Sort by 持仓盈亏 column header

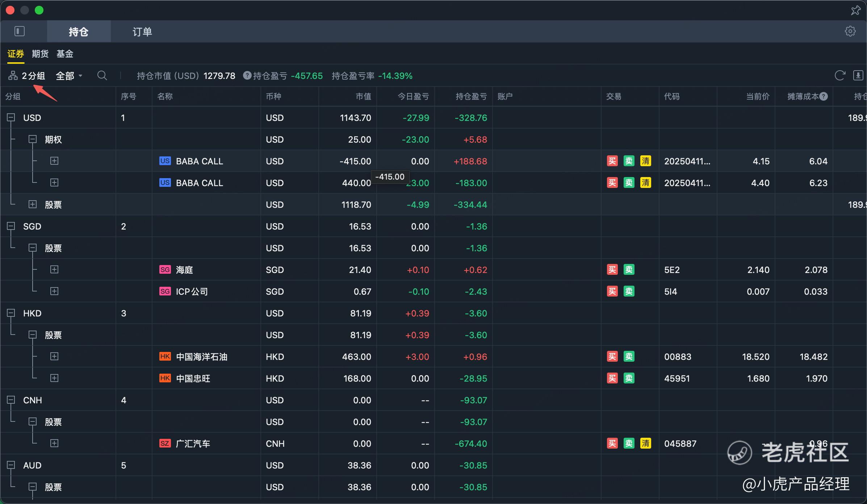471,96
